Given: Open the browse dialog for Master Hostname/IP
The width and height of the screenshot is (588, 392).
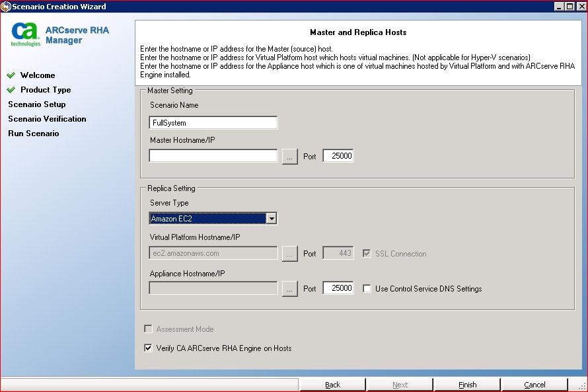Looking at the screenshot, I should (x=289, y=155).
